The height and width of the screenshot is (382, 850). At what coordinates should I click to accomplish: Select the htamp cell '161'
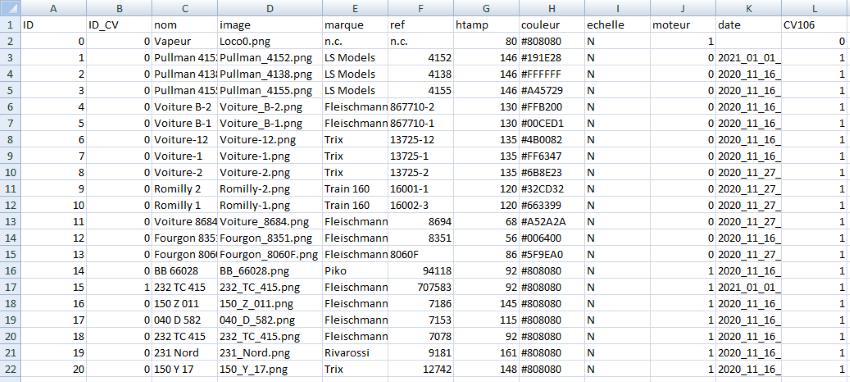pyautogui.click(x=487, y=353)
